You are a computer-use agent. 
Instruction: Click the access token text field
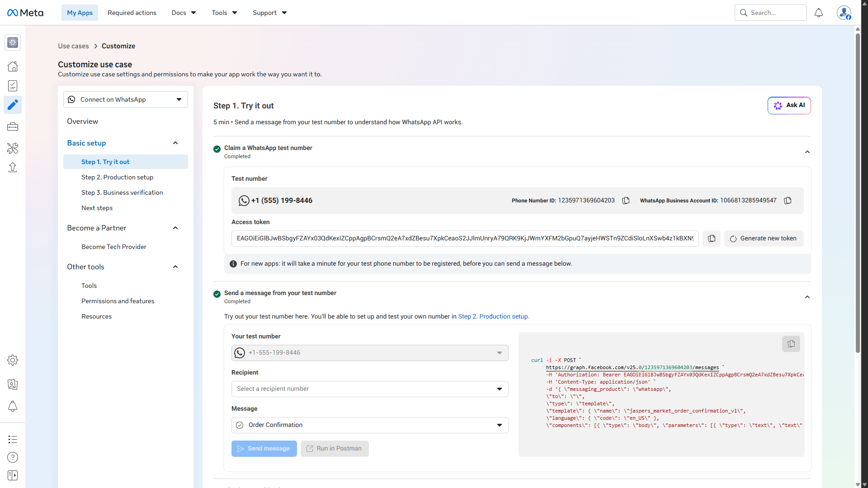[x=465, y=239]
